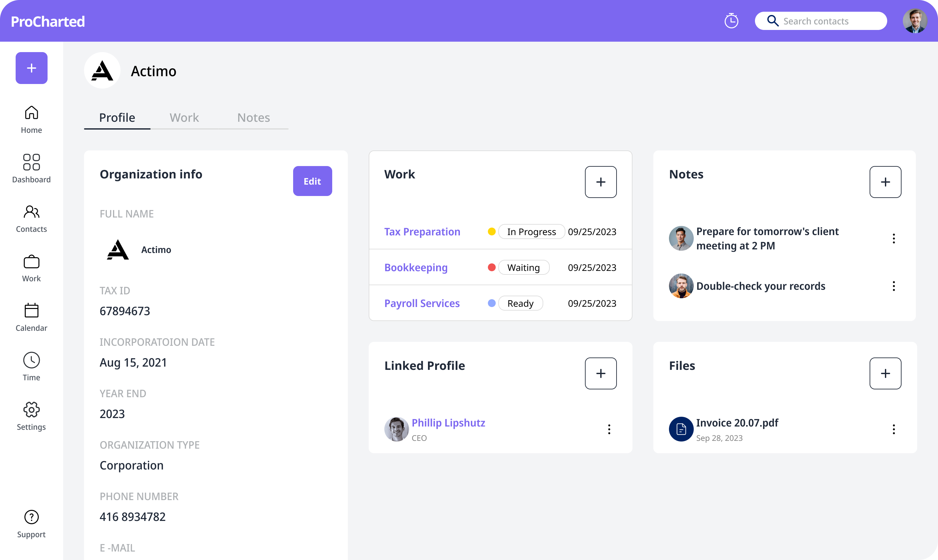The image size is (938, 560).
Task: Click three-dot menu on Invoice 20.07.pdf
Action: (x=893, y=429)
